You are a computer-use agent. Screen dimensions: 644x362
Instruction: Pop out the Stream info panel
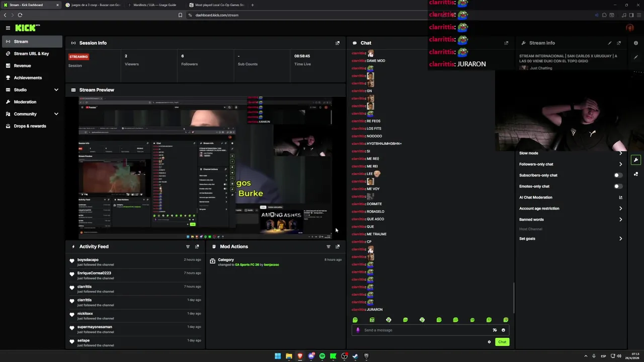coord(619,43)
